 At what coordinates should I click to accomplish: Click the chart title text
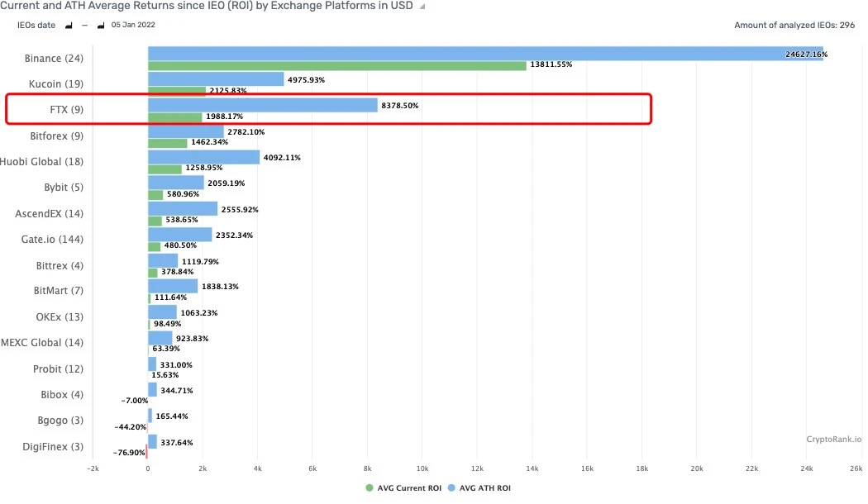207,7
